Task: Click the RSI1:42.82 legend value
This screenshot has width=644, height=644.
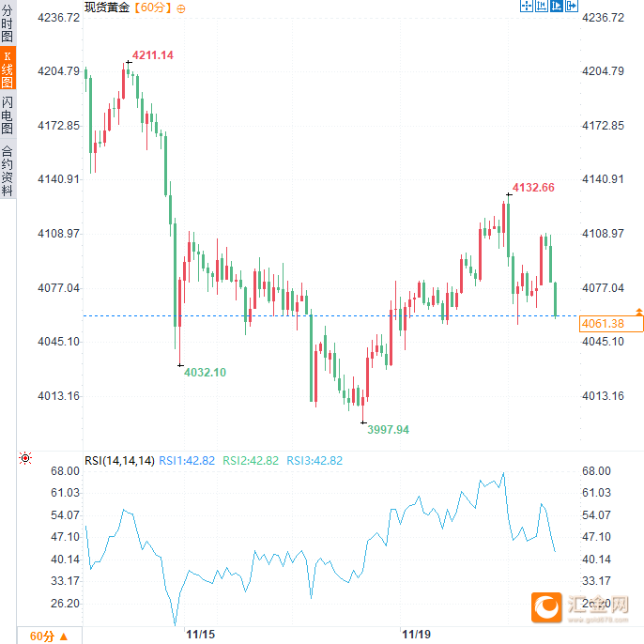Action: [187, 460]
